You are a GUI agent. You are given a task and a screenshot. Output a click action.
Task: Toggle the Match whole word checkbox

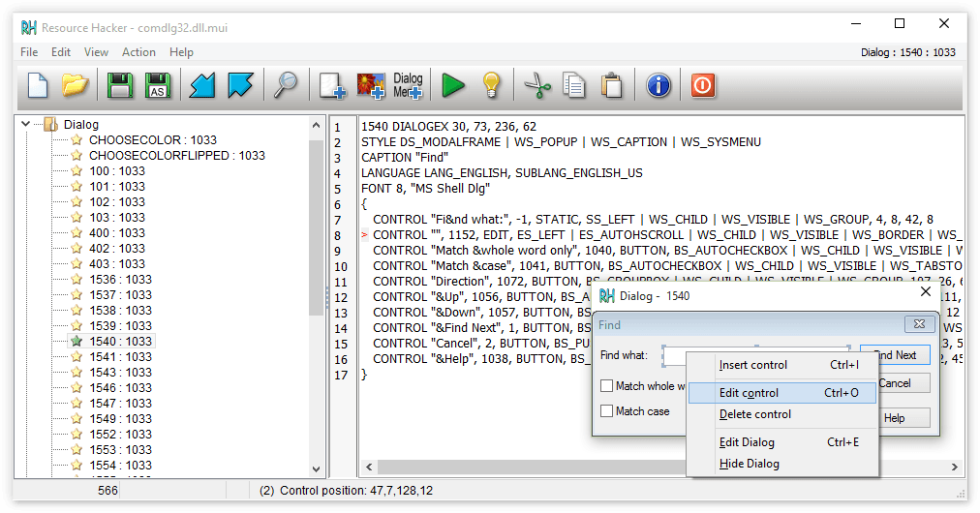606,386
